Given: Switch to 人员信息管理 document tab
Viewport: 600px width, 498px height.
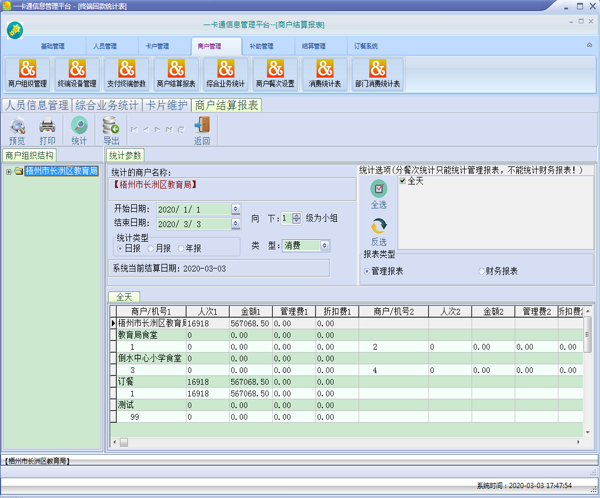Looking at the screenshot, I should point(37,105).
